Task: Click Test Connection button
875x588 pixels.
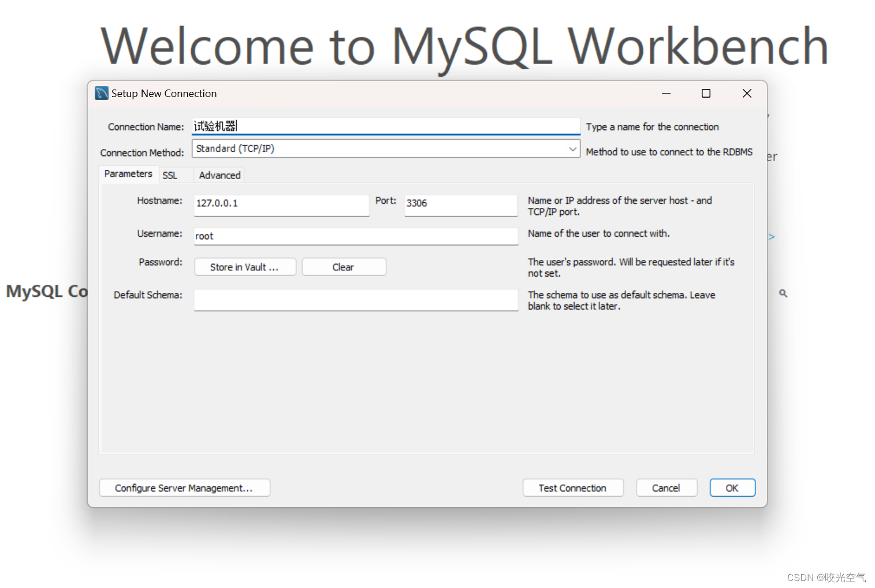Action: [573, 487]
